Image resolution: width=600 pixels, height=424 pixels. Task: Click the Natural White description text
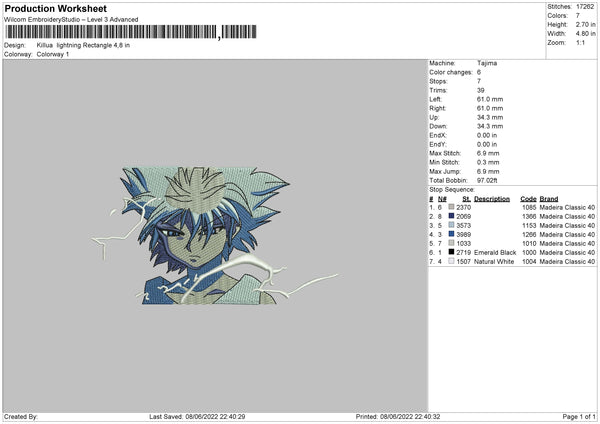click(494, 262)
